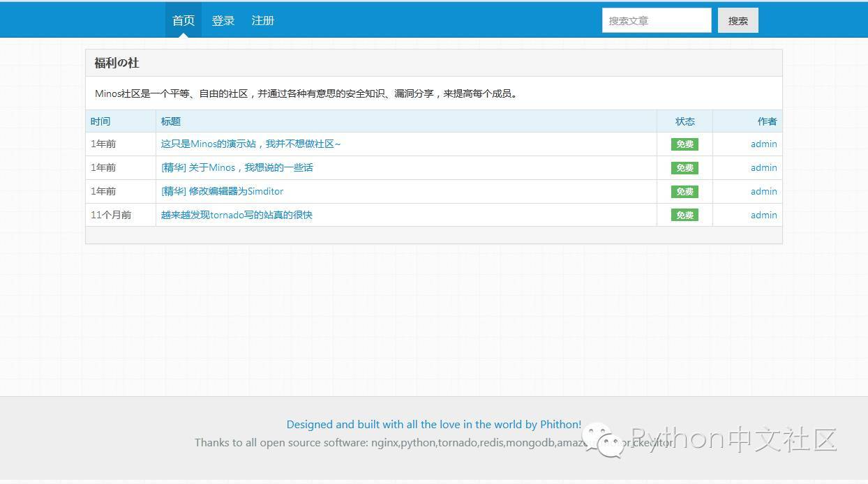Open the 登录 login page
Viewport: 868px width, 484px height.
coord(223,20)
